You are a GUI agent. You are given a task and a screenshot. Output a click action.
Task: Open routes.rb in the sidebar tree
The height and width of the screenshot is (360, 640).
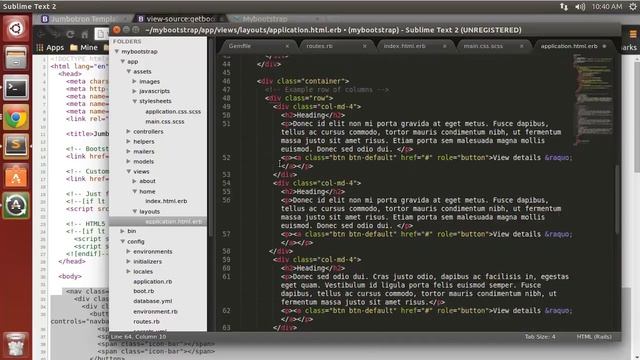[x=146, y=322]
